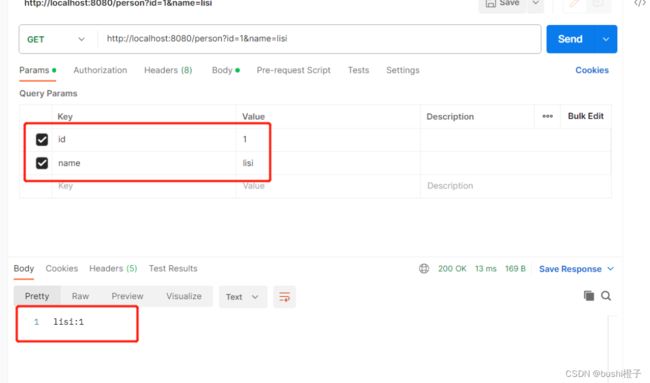Click the empty Value placeholder field

point(328,186)
